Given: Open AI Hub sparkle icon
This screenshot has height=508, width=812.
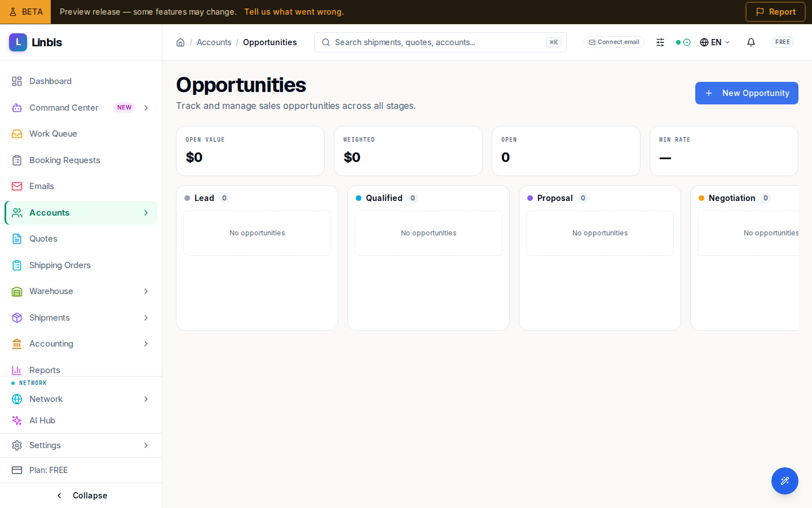Looking at the screenshot, I should [x=17, y=421].
